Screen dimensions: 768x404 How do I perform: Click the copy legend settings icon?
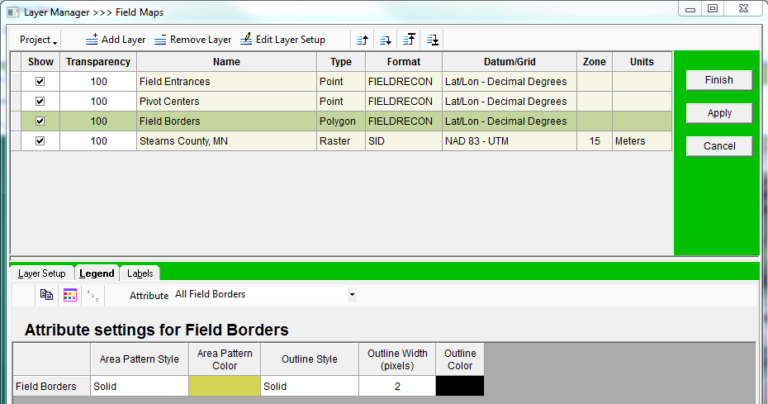tap(47, 295)
